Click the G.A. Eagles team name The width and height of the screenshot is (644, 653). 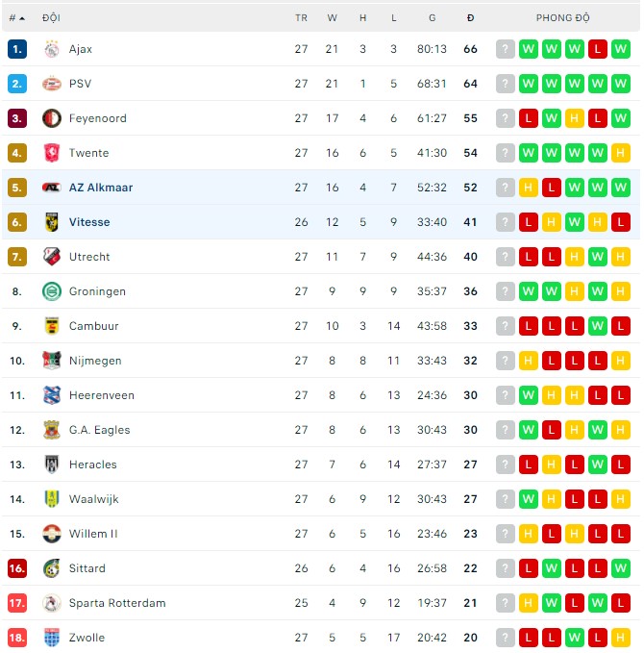[x=99, y=430]
